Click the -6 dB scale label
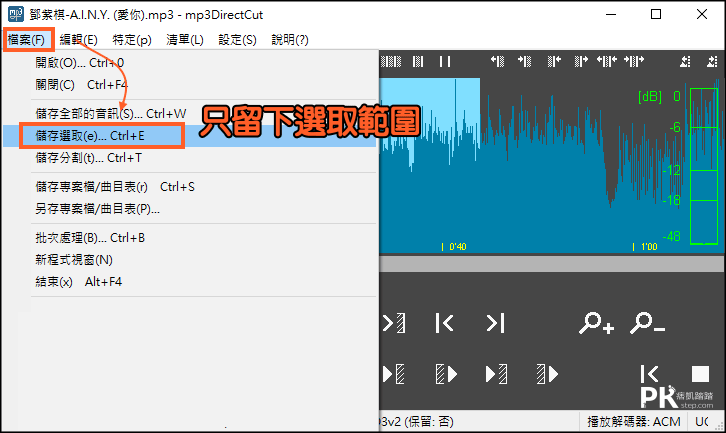Viewport: 726px width, 433px height. click(x=675, y=127)
